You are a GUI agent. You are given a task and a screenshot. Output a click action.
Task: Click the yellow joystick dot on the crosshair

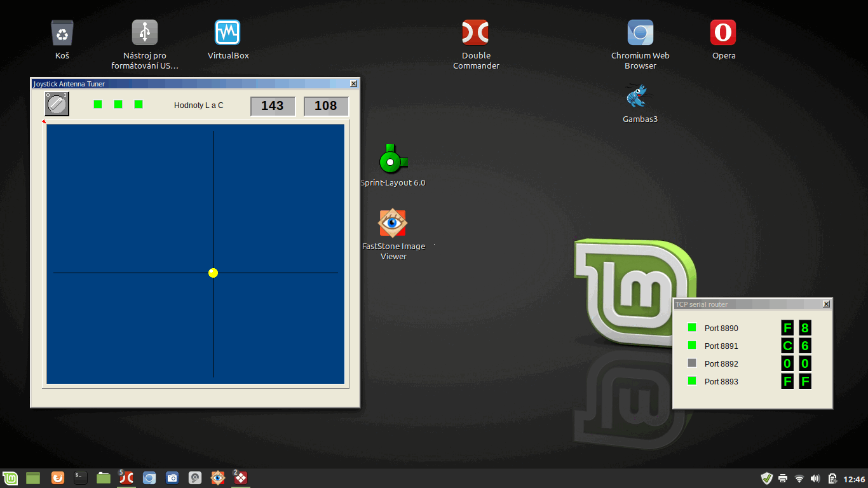click(x=213, y=273)
